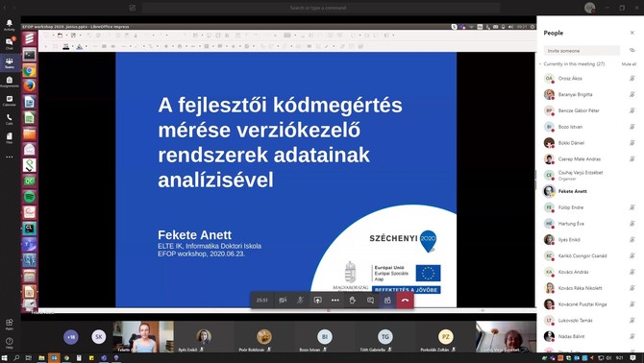Image resolution: width=644 pixels, height=363 pixels.
Task: Toggle the participants panel button
Action: 387,301
